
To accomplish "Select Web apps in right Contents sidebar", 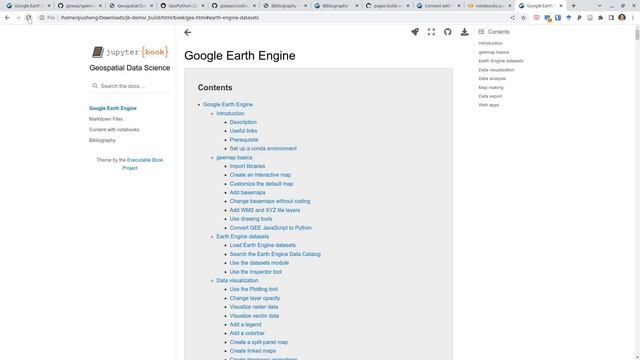I will [489, 105].
